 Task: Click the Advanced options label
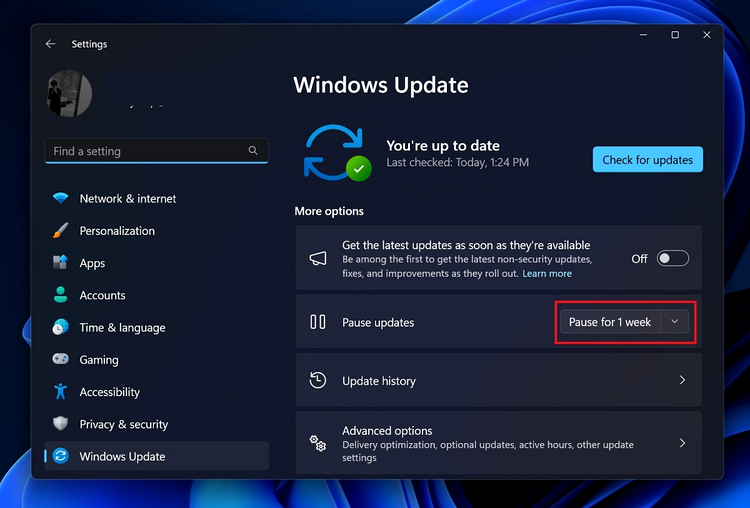387,431
